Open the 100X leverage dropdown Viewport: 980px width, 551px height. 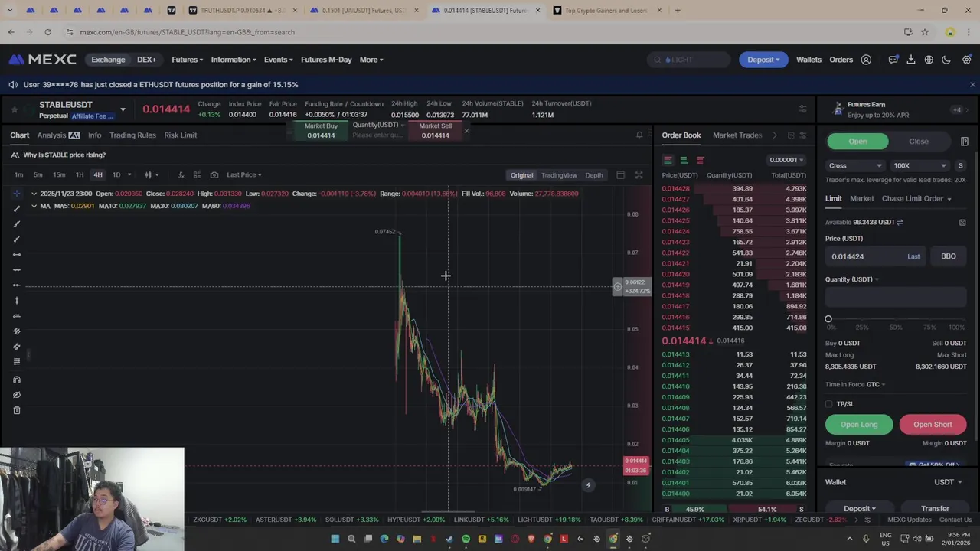[920, 165]
